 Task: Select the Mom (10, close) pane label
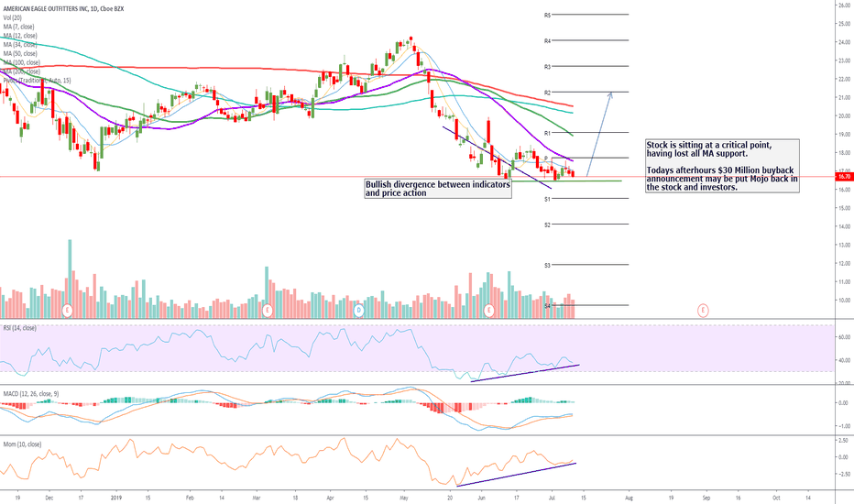(22, 444)
